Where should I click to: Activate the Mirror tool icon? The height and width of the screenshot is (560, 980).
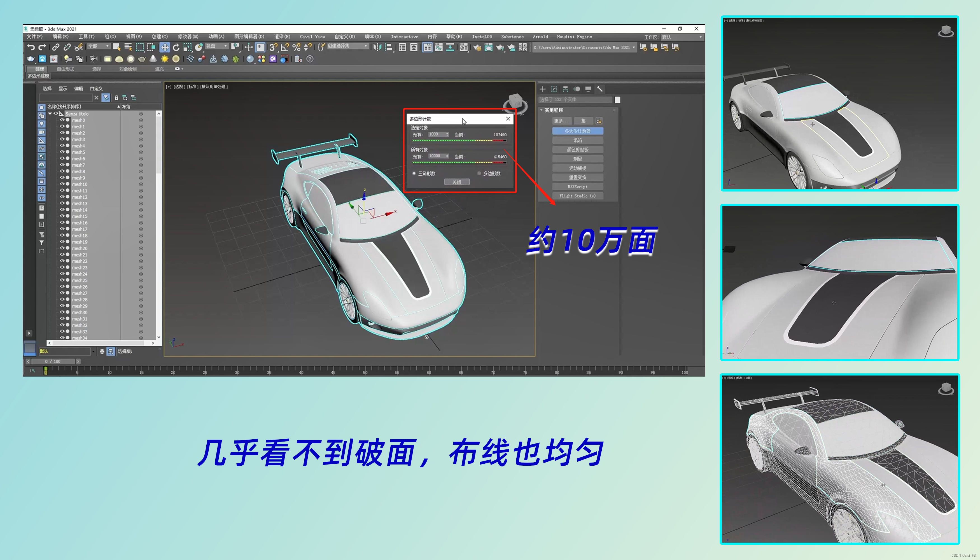tap(377, 47)
